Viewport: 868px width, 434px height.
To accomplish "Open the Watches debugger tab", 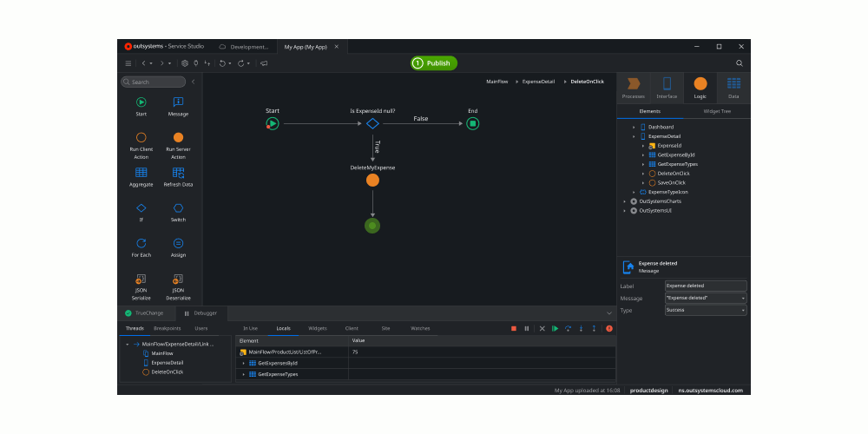I will (x=420, y=328).
